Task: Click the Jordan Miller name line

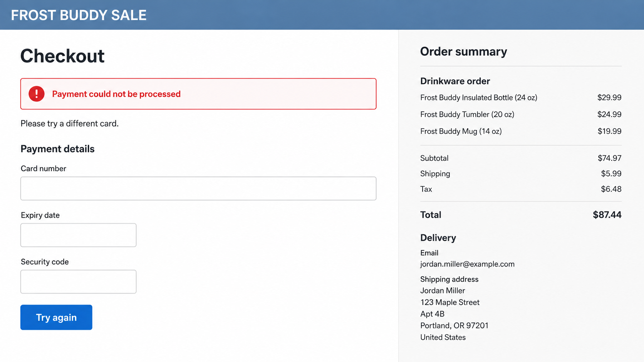Action: [443, 291]
